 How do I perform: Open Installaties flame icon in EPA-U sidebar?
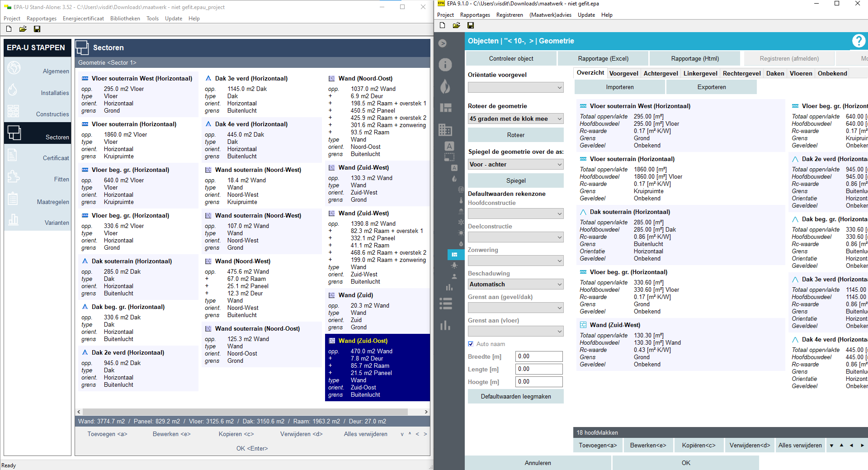[x=13, y=90]
